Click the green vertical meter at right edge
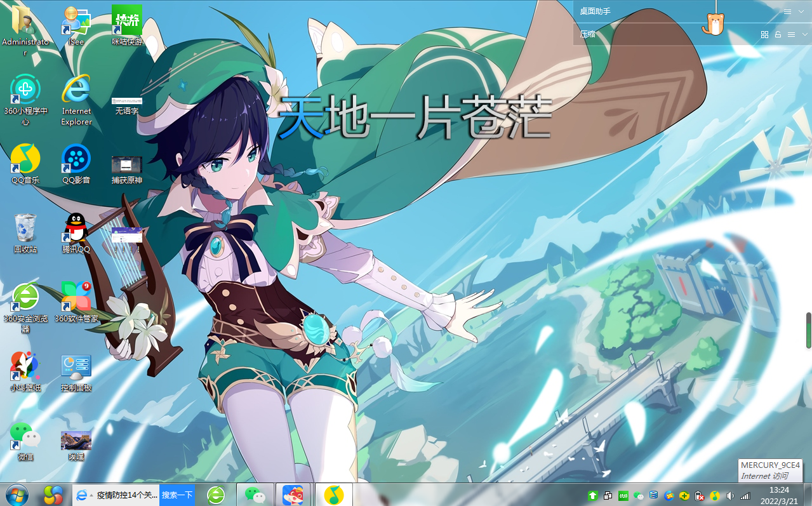Viewport: 812px width, 506px height. pos(809,330)
